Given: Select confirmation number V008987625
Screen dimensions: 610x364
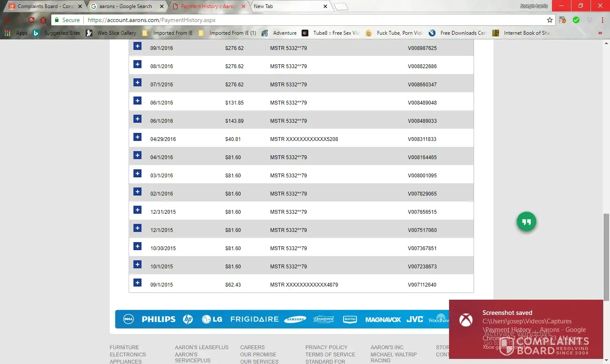Looking at the screenshot, I should point(422,48).
